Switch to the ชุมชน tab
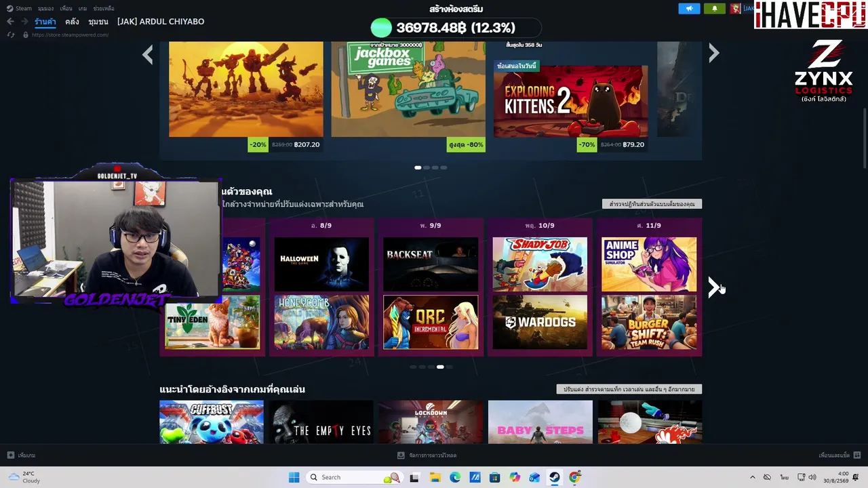This screenshot has width=868, height=488. pyautogui.click(x=98, y=22)
